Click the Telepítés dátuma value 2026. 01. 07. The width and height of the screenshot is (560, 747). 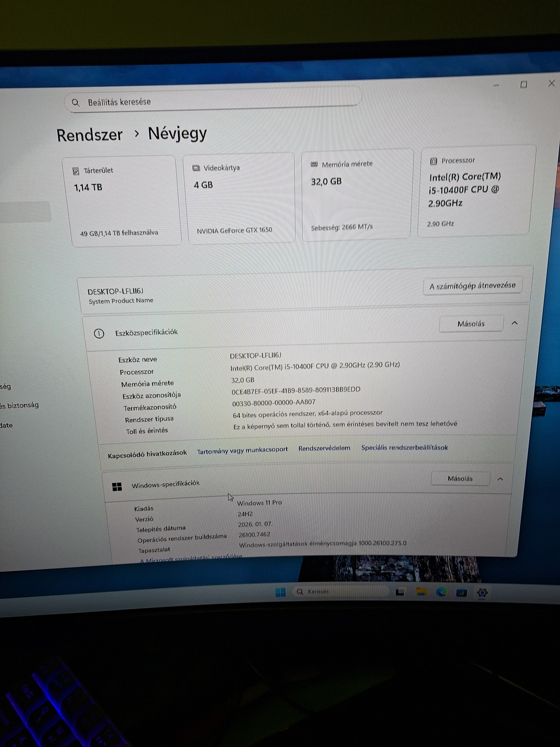pos(255,524)
